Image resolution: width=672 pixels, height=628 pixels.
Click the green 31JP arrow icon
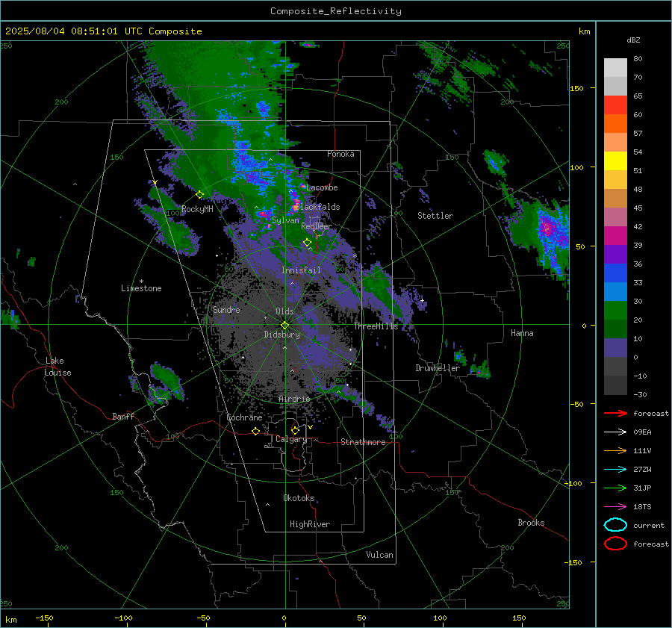(x=615, y=488)
